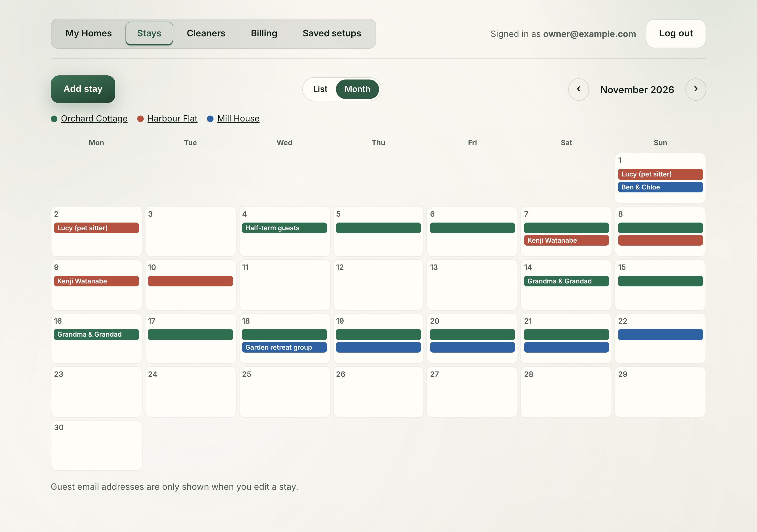This screenshot has width=757, height=532.
Task: Select the November 27 day cell
Action: pyautogui.click(x=472, y=392)
